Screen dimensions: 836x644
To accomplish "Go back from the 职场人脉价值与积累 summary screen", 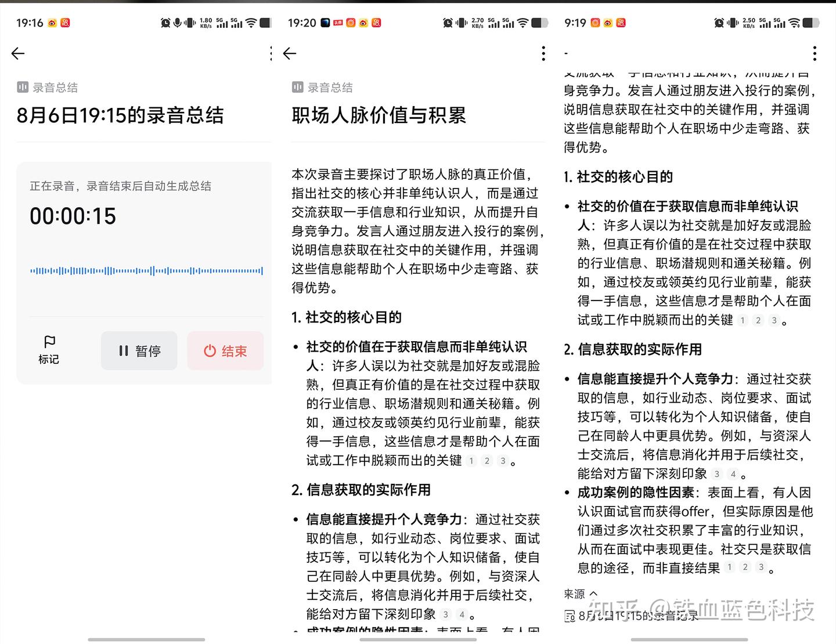I will [290, 53].
